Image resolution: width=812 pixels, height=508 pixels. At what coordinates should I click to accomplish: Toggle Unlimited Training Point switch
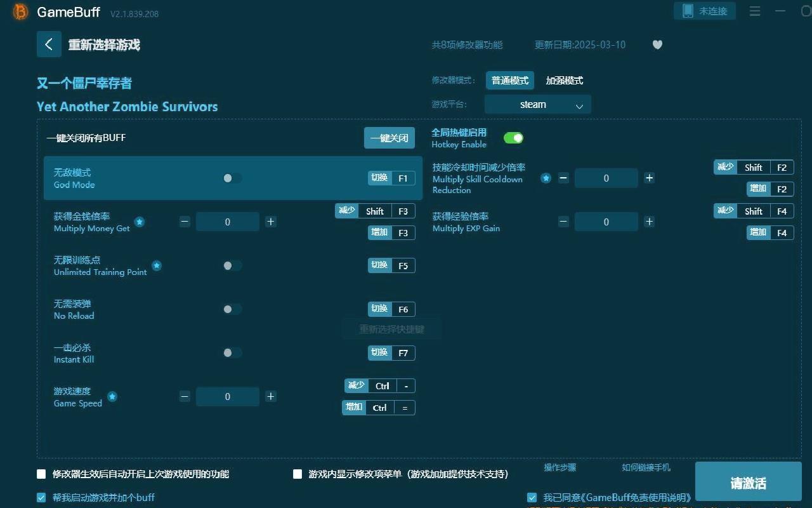[x=232, y=265]
